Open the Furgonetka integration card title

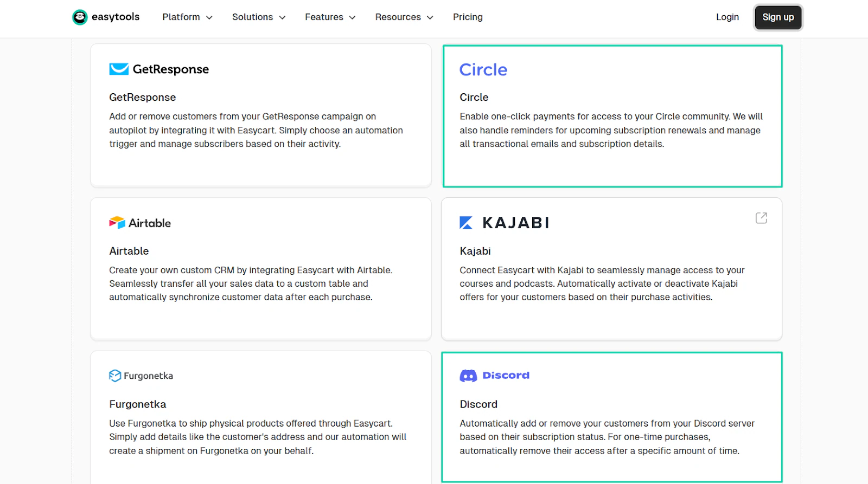tap(137, 404)
